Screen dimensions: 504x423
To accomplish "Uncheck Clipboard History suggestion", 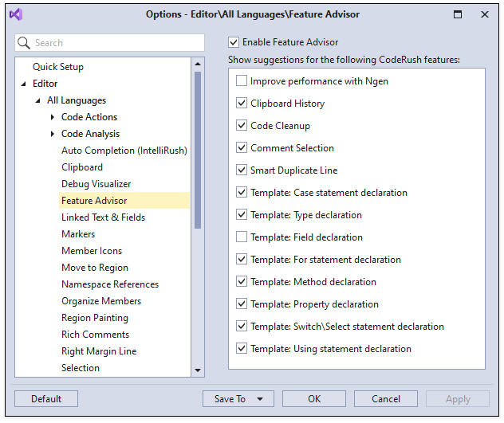I will click(x=242, y=103).
